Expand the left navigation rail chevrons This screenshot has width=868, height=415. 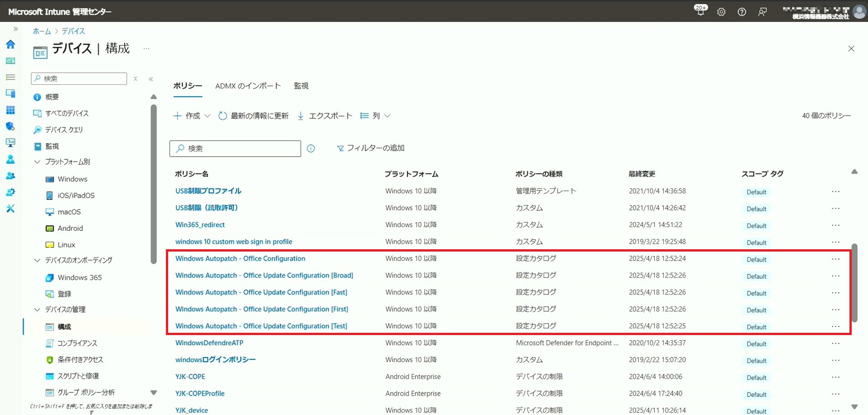(15, 29)
